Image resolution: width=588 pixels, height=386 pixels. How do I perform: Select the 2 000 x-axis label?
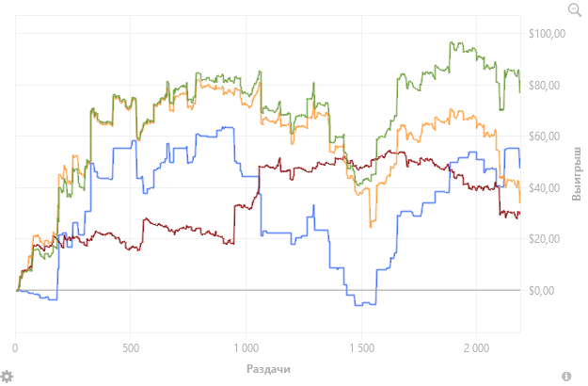point(475,346)
